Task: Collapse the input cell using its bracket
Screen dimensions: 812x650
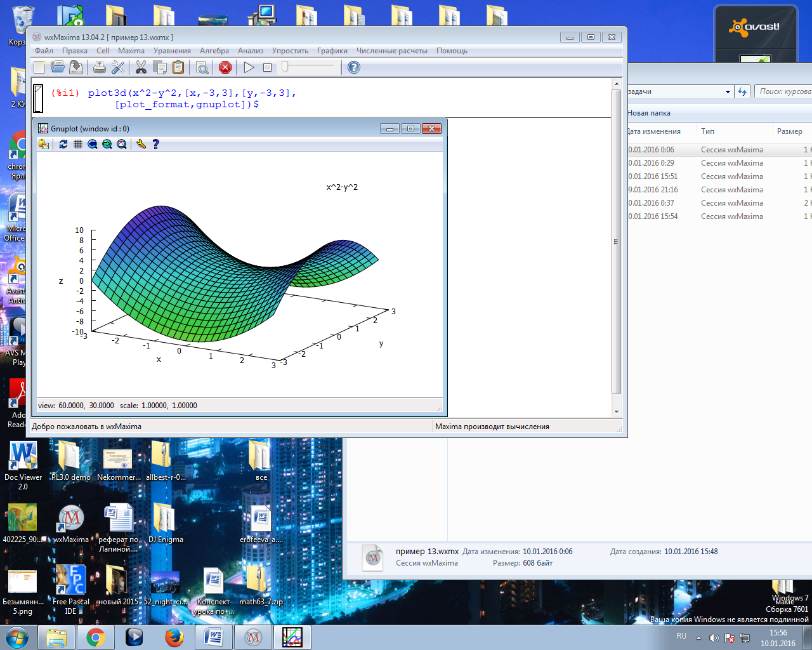Action: (x=38, y=98)
